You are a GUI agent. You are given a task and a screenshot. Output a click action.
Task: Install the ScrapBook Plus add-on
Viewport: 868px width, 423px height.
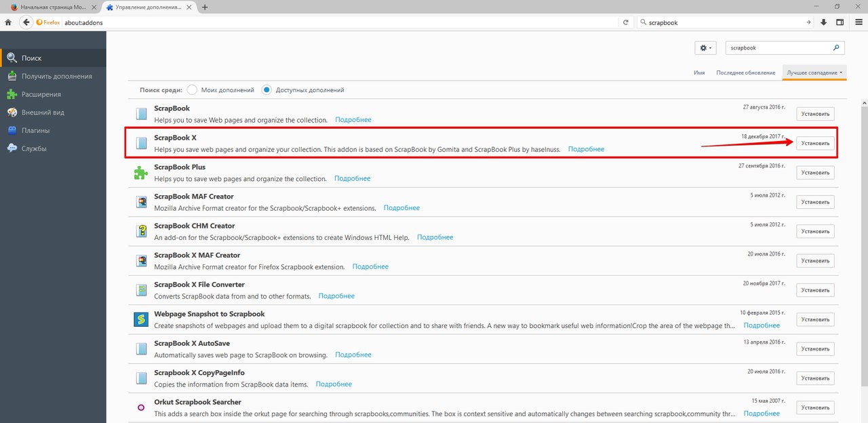(x=815, y=172)
